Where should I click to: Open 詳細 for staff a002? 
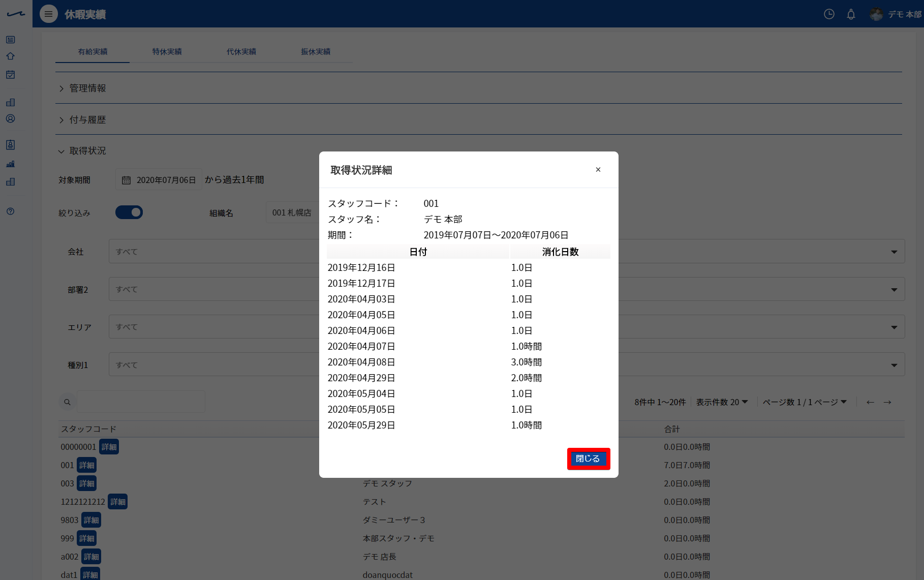click(91, 557)
